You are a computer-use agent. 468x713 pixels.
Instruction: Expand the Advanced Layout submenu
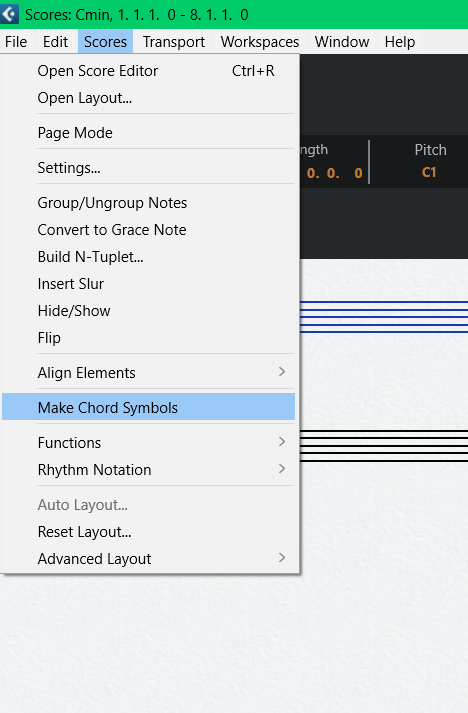[148, 559]
